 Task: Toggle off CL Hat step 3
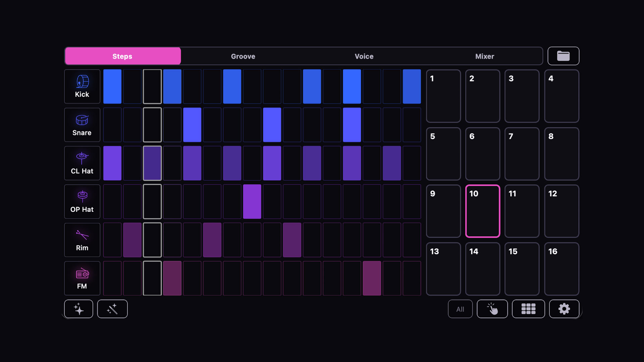(x=152, y=163)
